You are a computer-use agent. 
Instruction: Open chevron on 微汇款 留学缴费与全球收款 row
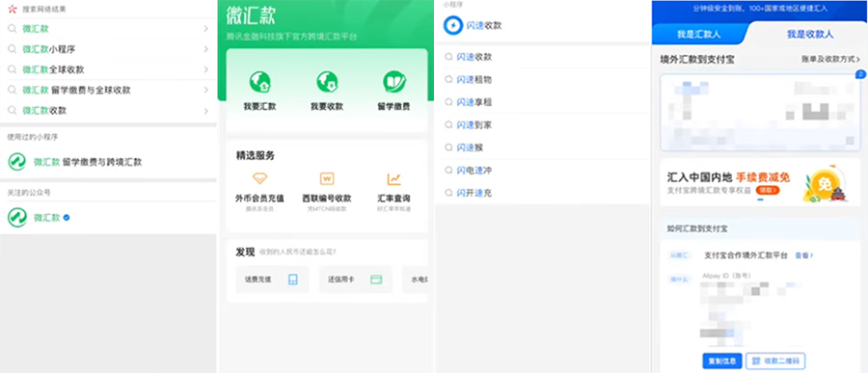click(x=205, y=91)
